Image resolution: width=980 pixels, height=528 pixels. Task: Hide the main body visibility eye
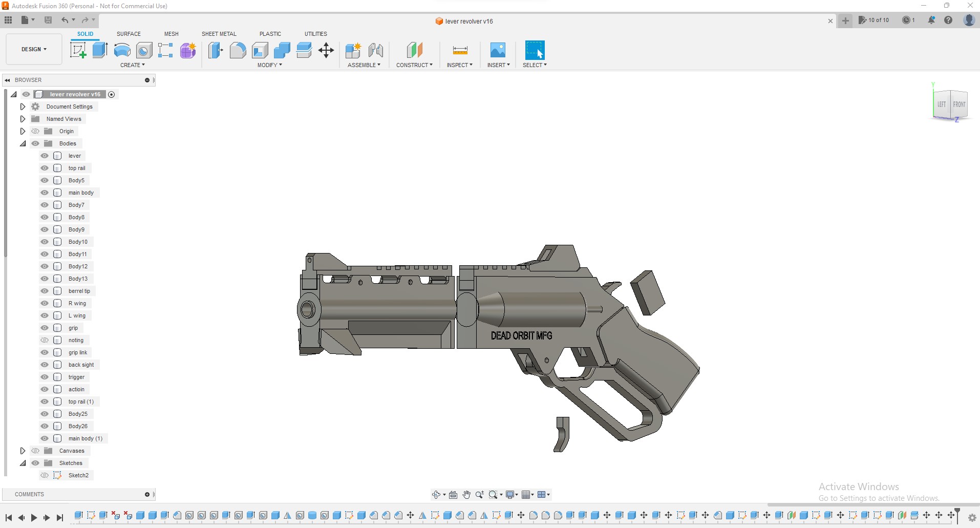tap(45, 193)
